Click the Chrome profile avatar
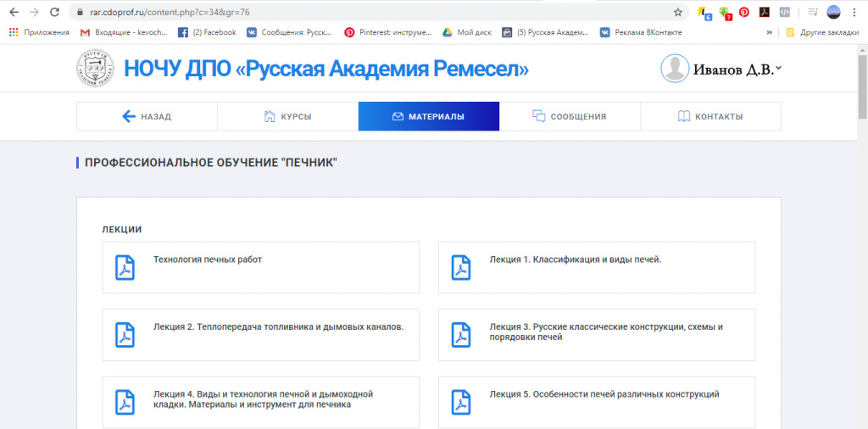 (834, 12)
